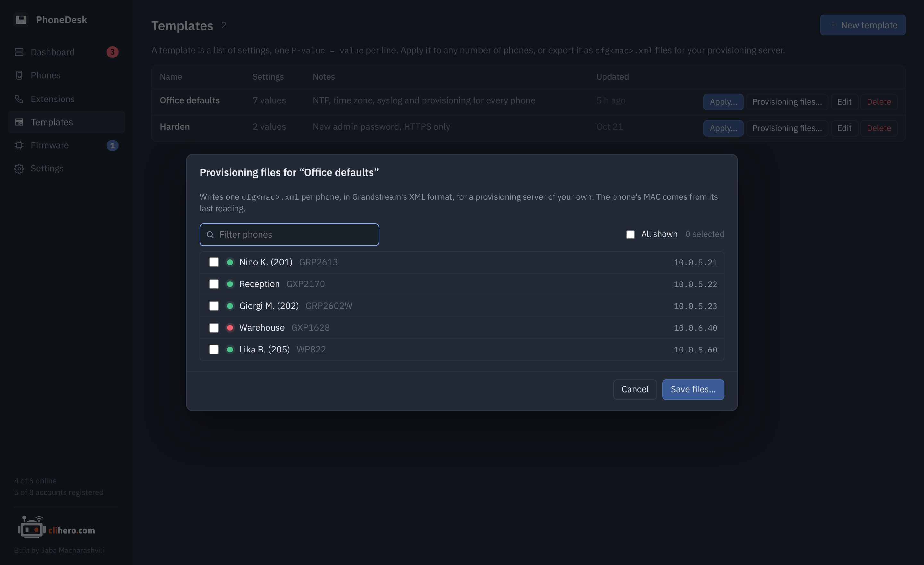Click the Harden template name
The width and height of the screenshot is (924, 565).
[175, 127]
